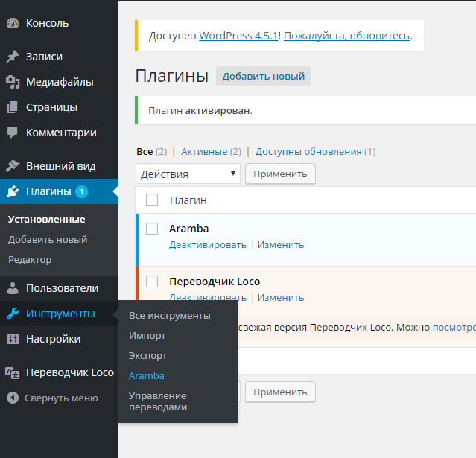Open Переводчик Loco in the sidebar menu
The image size is (476, 458).
(70, 372)
